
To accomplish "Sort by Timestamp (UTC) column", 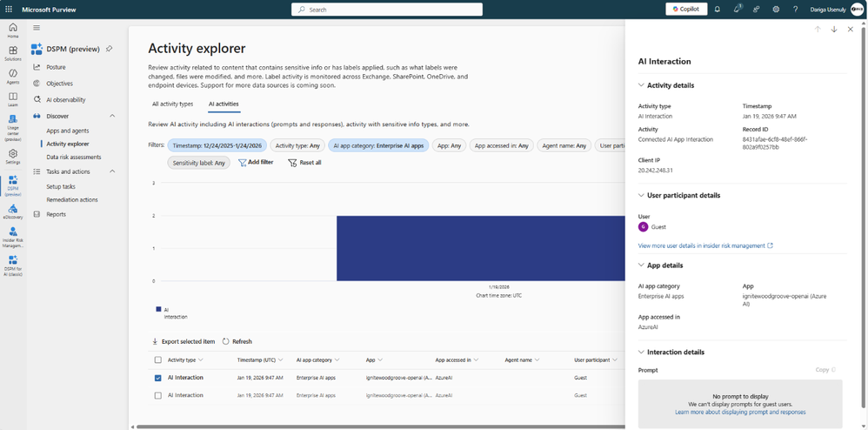I will [x=260, y=359].
